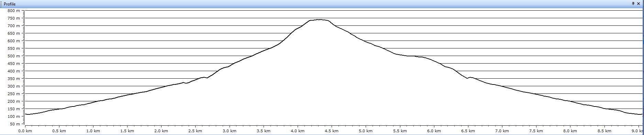
Task: Click the 2.5 km distance axis label
Action: [x=195, y=131]
